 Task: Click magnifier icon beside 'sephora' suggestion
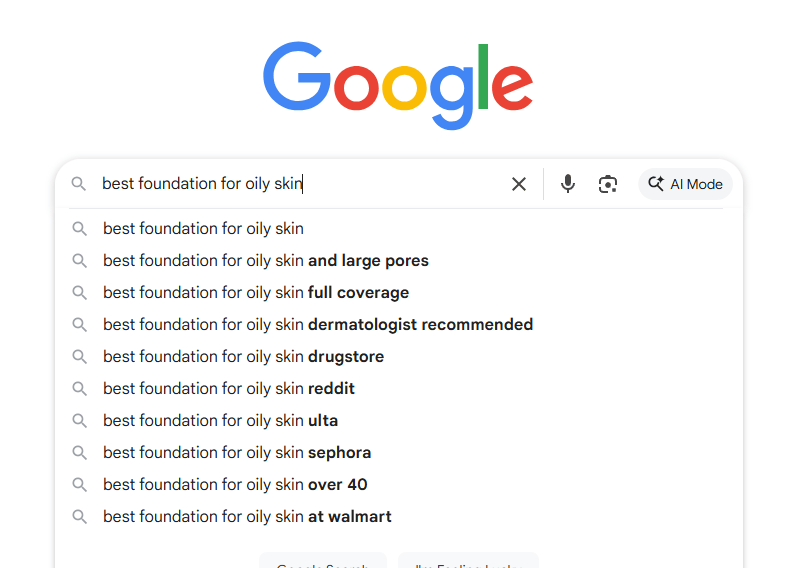pos(79,452)
